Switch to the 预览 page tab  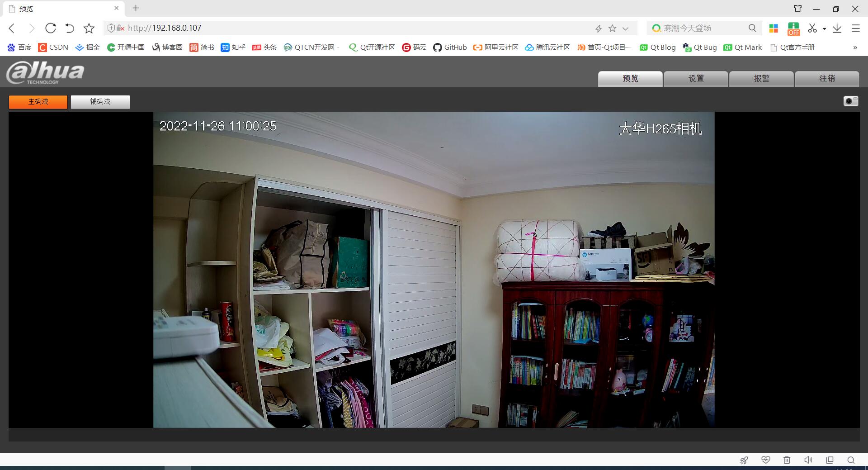click(x=630, y=78)
